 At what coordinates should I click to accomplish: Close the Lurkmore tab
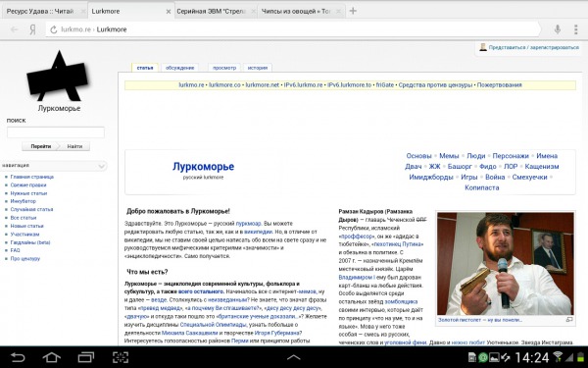[x=169, y=12]
